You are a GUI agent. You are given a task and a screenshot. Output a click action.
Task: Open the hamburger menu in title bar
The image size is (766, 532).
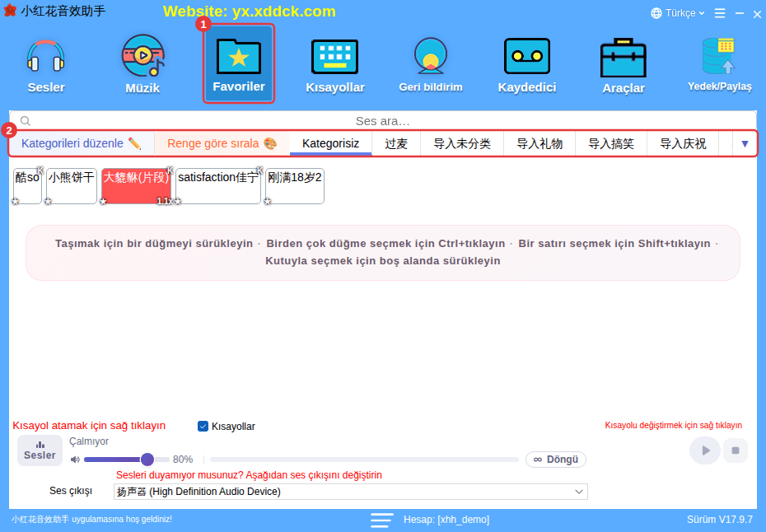(720, 13)
